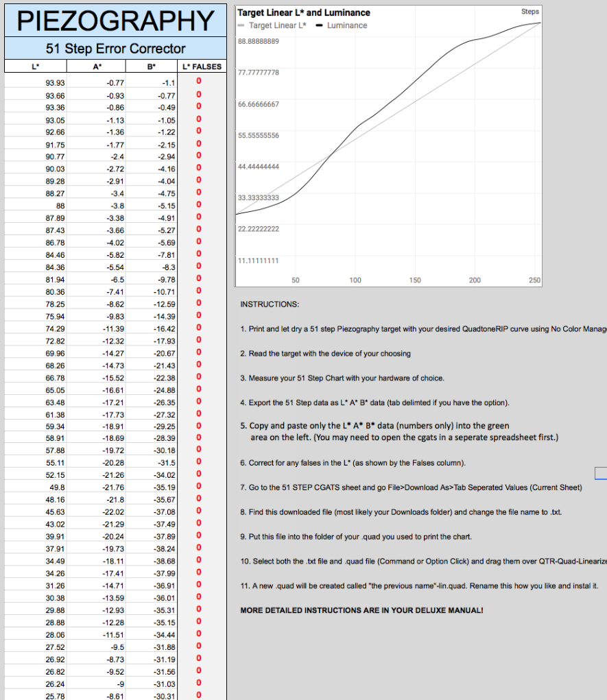Image resolution: width=607 pixels, height=700 pixels.
Task: Select the 'INSTRUCTIONS:' heading
Action: 270,304
